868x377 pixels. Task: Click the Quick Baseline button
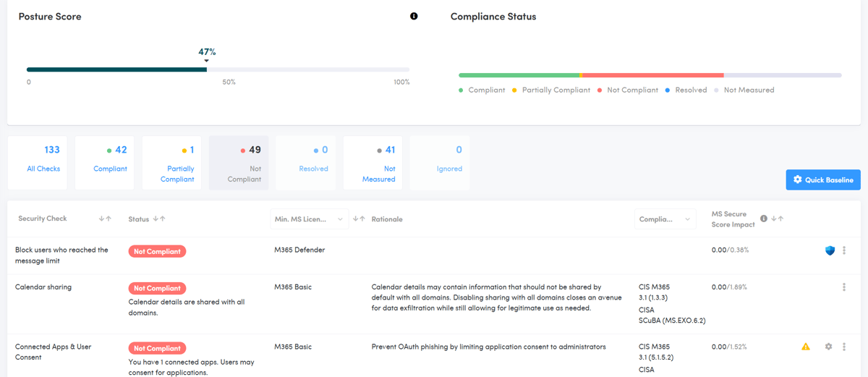point(823,179)
